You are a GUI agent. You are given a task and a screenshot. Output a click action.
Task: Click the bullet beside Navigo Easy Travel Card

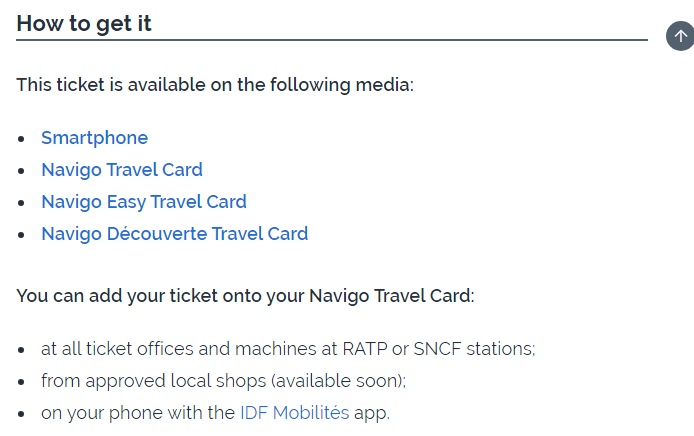21,203
